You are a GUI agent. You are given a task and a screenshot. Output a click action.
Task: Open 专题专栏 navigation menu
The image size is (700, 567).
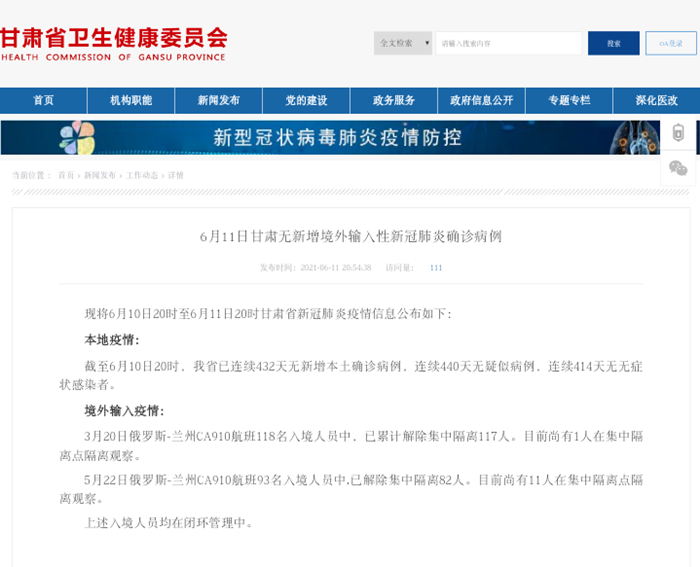569,100
